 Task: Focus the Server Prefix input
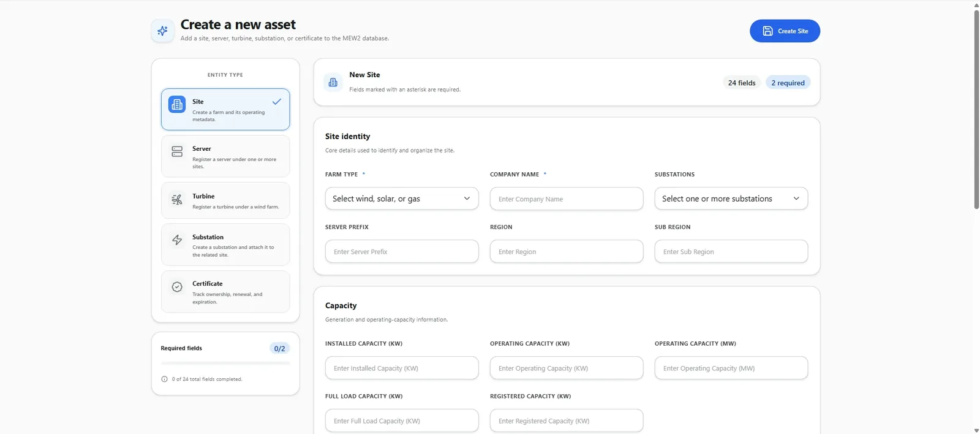(x=402, y=251)
